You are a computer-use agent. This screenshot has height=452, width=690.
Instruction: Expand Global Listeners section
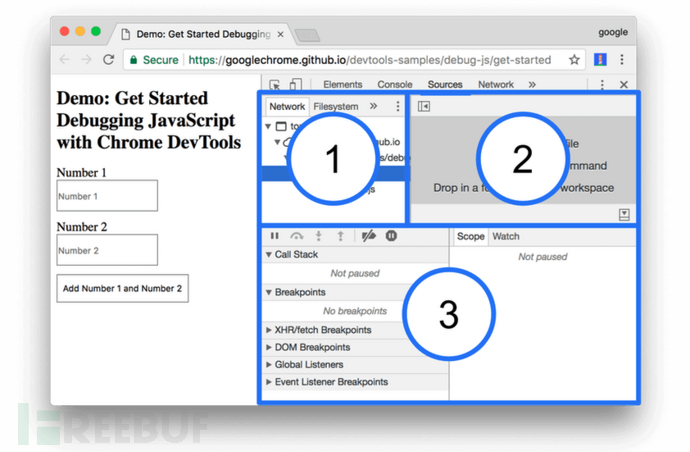click(269, 364)
